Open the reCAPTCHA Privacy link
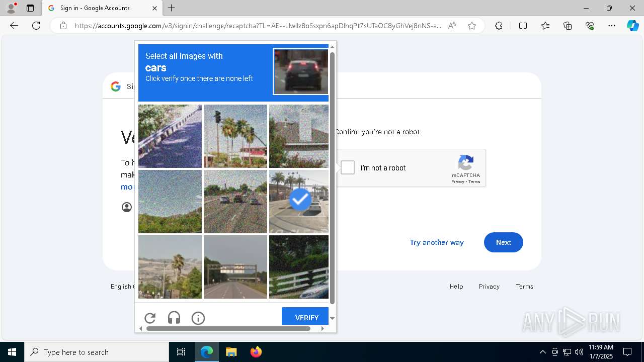Image resolution: width=644 pixels, height=362 pixels. [457, 182]
